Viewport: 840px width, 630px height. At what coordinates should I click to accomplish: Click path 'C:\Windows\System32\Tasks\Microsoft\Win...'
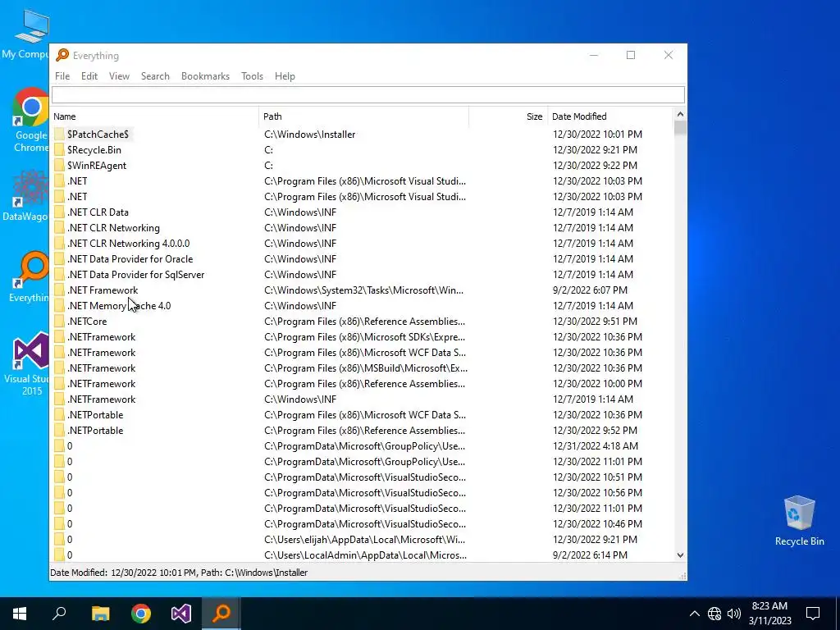[363, 290]
